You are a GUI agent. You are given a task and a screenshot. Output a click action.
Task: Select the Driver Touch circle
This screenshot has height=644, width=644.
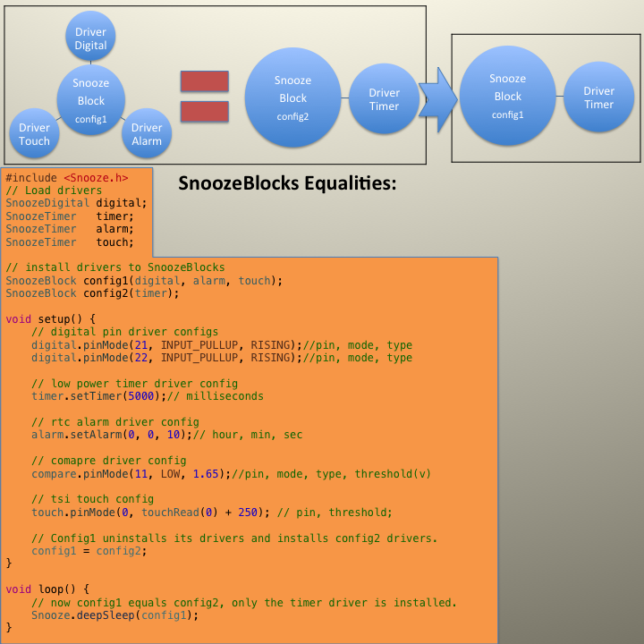pos(35,133)
